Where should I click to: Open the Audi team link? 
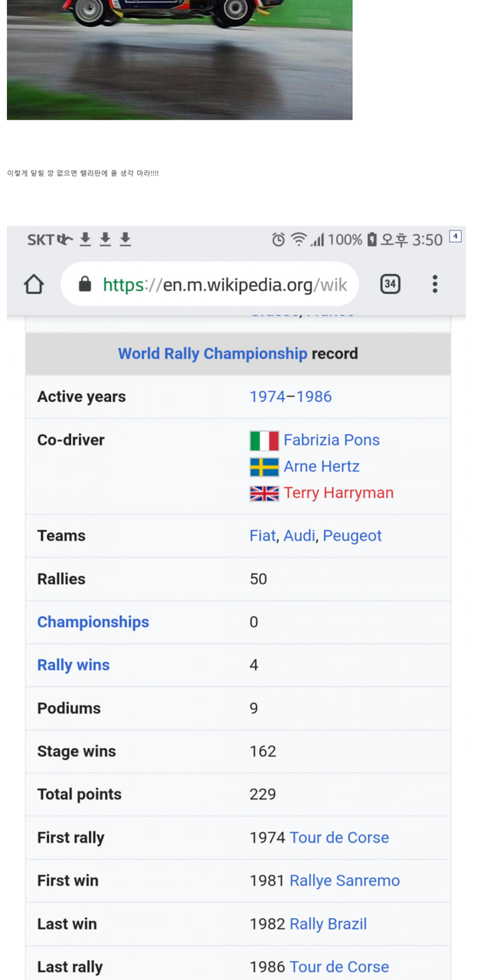coord(299,536)
